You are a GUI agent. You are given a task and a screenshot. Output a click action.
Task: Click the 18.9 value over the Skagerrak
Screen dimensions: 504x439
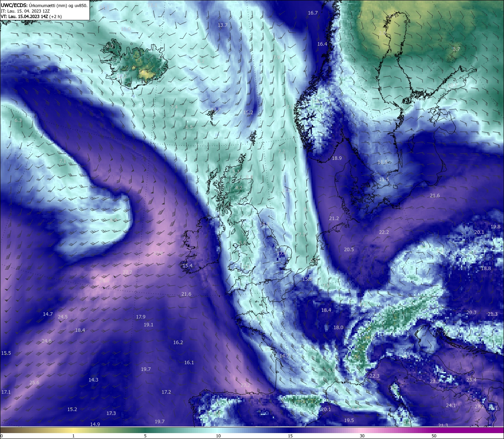[x=337, y=158]
